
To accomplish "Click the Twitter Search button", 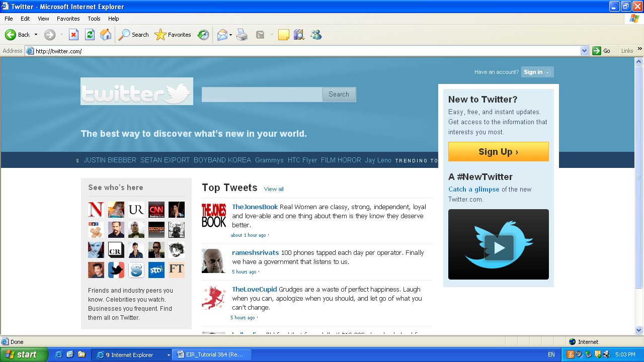I will coord(339,95).
